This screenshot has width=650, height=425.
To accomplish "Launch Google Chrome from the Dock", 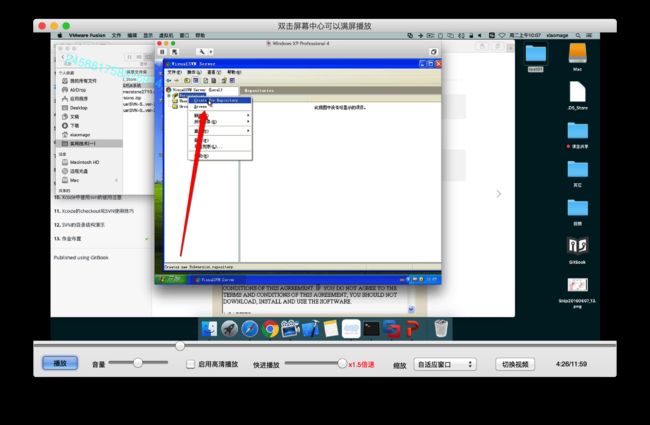I will [270, 329].
